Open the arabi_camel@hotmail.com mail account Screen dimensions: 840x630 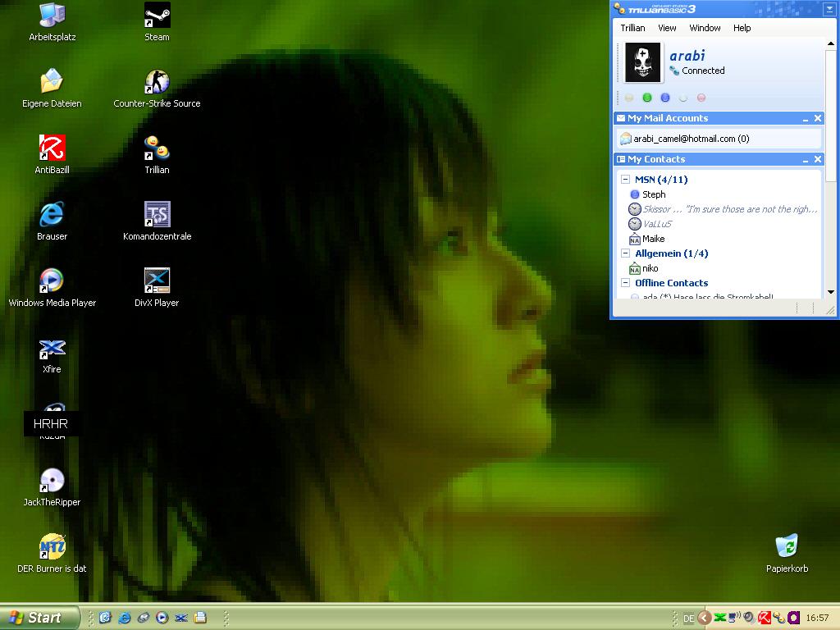click(x=690, y=139)
